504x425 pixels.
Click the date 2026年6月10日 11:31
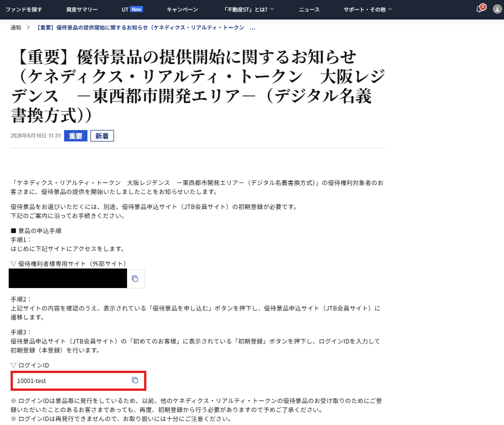35,135
